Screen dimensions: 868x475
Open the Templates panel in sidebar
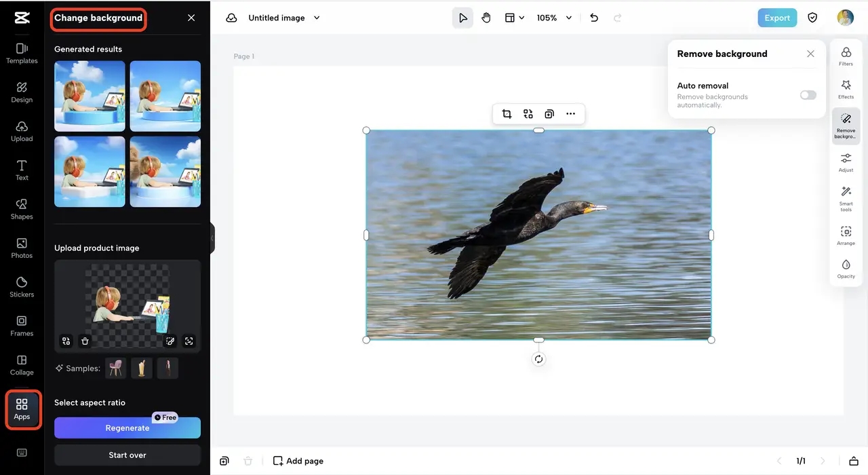pos(22,53)
